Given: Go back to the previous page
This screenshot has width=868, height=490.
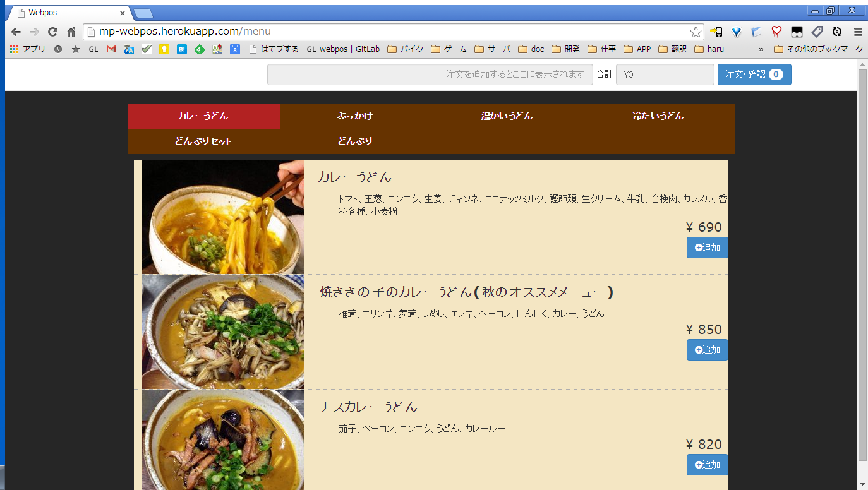Looking at the screenshot, I should (x=16, y=32).
